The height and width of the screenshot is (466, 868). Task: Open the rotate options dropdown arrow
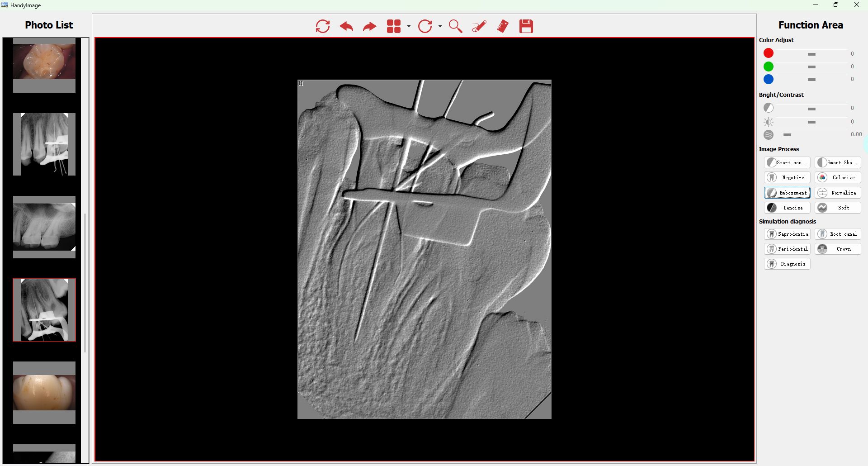[x=440, y=27]
